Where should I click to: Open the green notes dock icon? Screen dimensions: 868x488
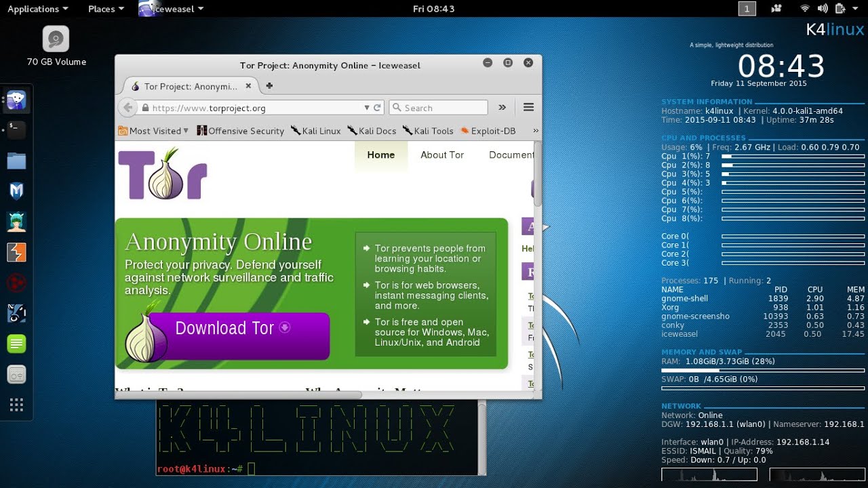[x=16, y=344]
